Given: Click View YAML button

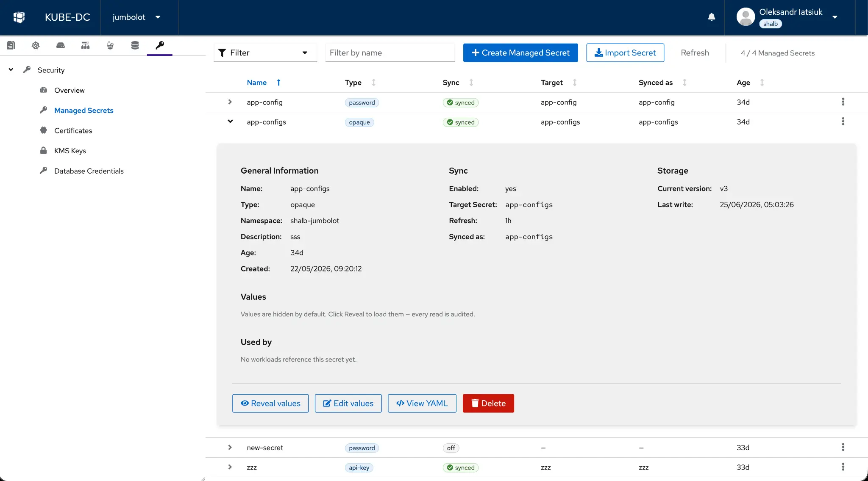Looking at the screenshot, I should 422,404.
